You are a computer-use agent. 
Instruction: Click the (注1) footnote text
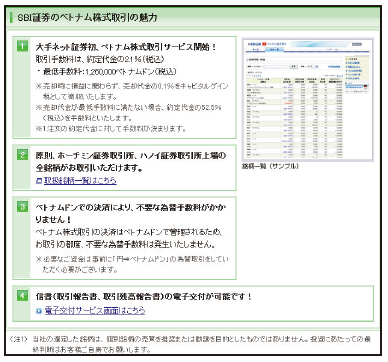click(x=191, y=344)
